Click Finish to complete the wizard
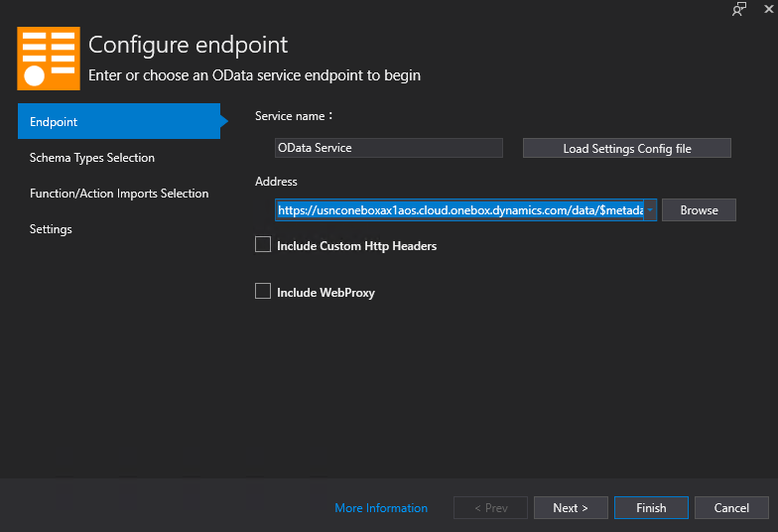The image size is (778, 532). tap(651, 508)
